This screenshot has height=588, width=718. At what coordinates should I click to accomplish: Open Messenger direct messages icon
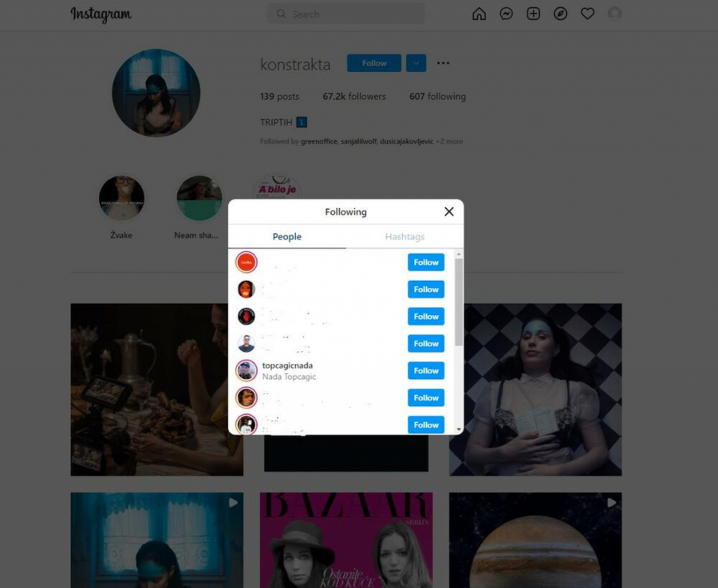click(506, 14)
